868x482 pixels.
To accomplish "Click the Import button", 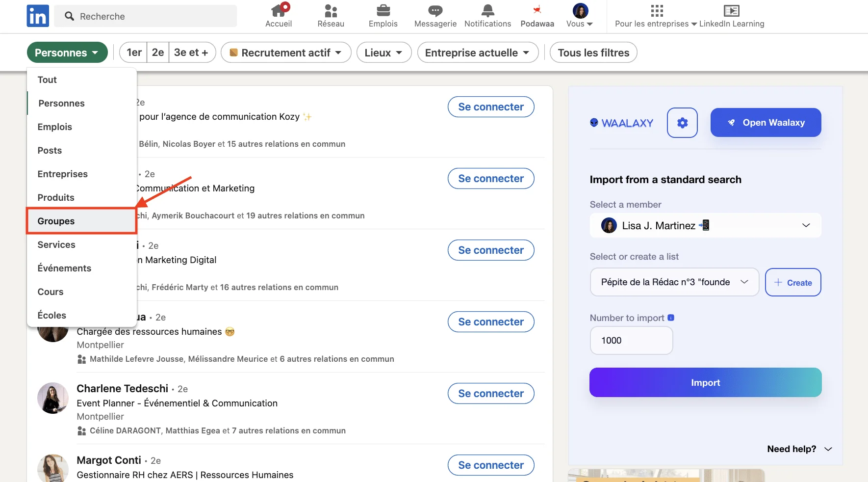I will click(x=705, y=382).
